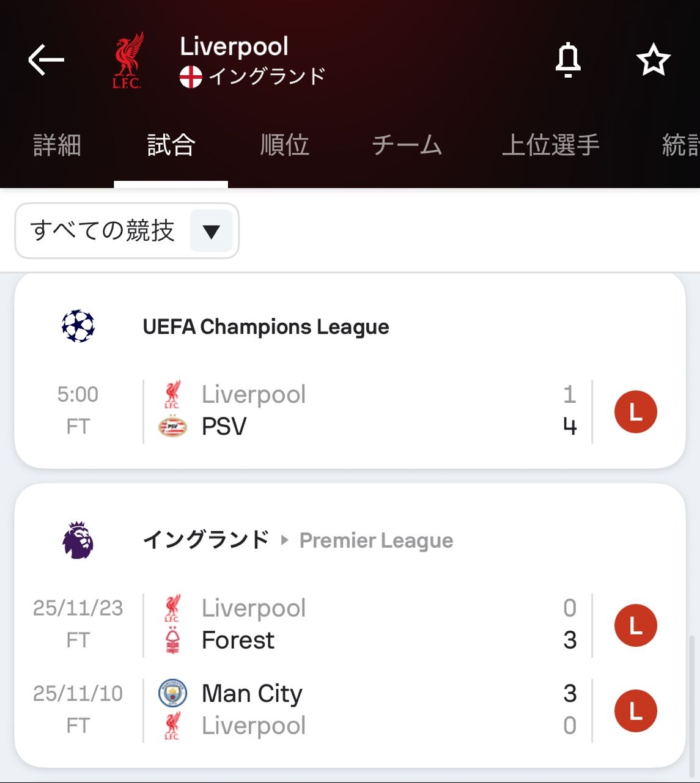The height and width of the screenshot is (783, 700).
Task: Select the 試合 tab
Action: [171, 145]
